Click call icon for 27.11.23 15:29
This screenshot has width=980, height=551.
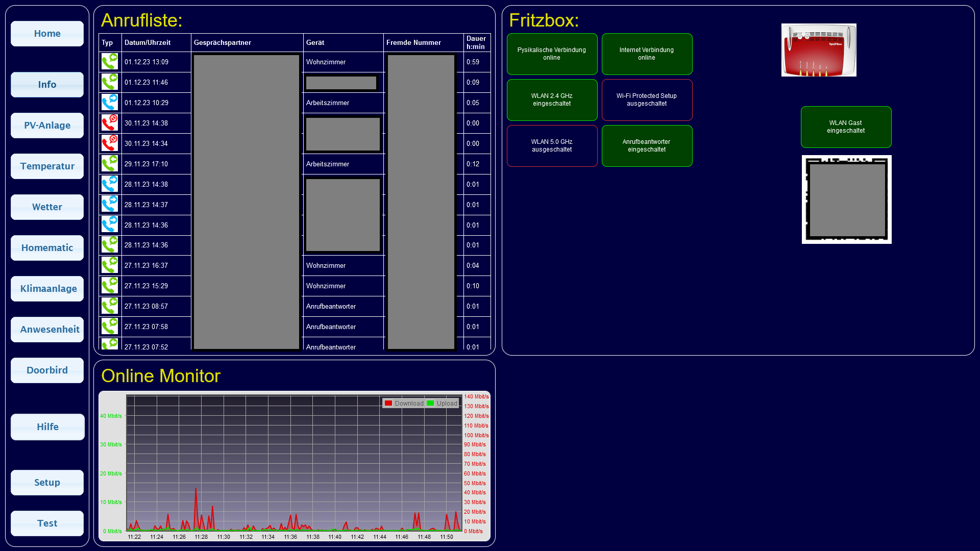pyautogui.click(x=110, y=286)
